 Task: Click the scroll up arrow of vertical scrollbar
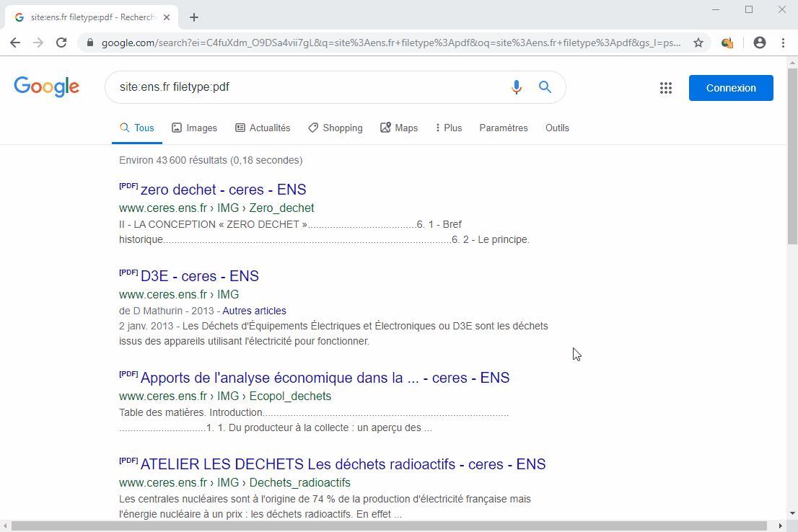792,63
